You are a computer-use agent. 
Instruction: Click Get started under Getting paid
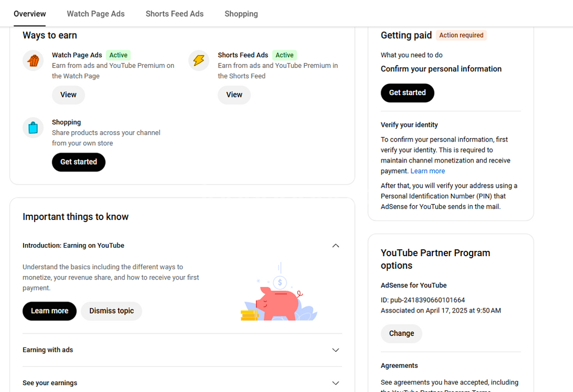pyautogui.click(x=407, y=93)
